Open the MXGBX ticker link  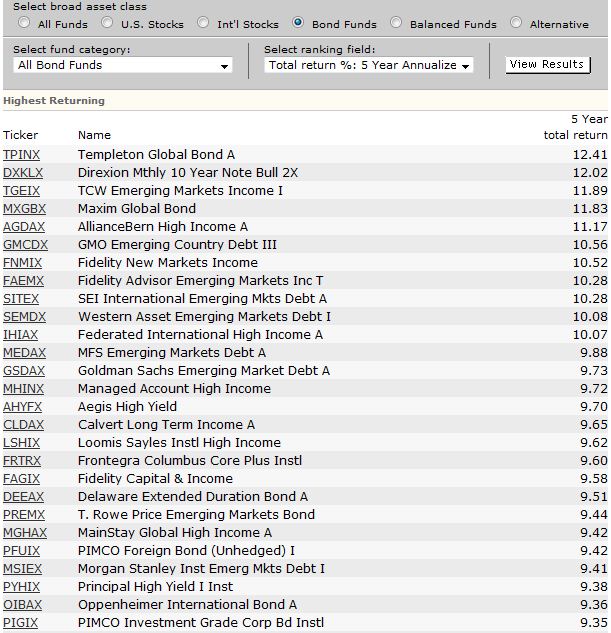point(25,209)
